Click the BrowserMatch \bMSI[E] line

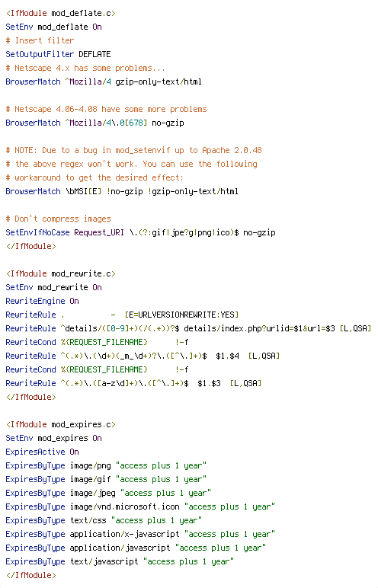pyautogui.click(x=122, y=192)
